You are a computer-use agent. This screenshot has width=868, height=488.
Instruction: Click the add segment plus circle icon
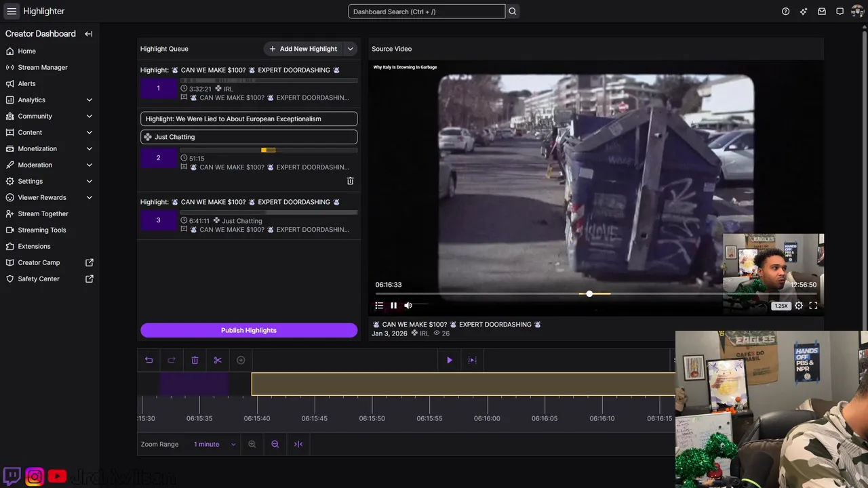pyautogui.click(x=241, y=360)
